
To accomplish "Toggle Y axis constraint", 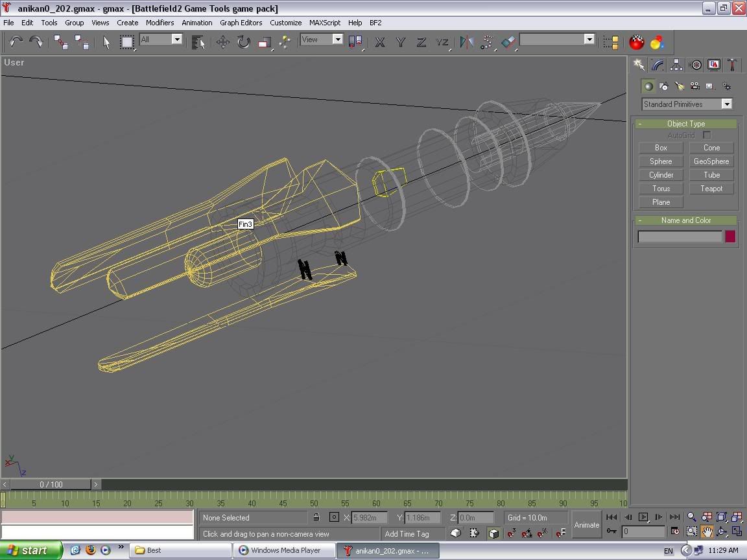I will click(x=401, y=42).
